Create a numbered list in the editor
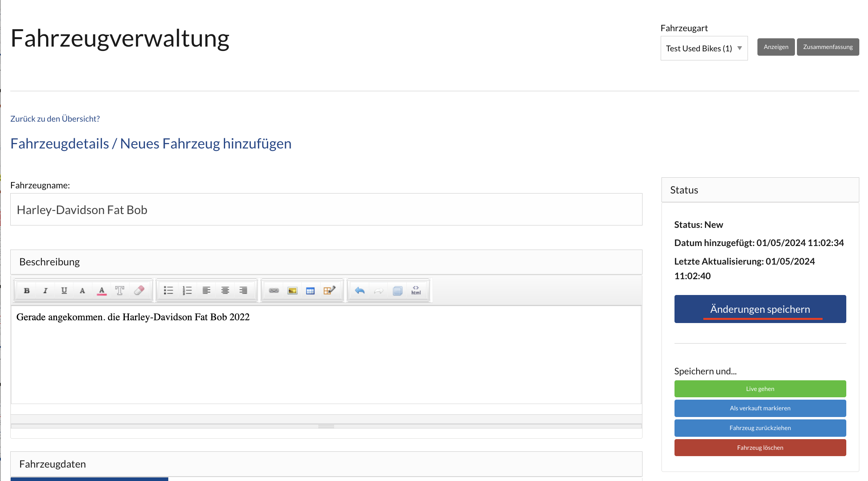Viewport: 868px width, 481px height. [x=187, y=290]
